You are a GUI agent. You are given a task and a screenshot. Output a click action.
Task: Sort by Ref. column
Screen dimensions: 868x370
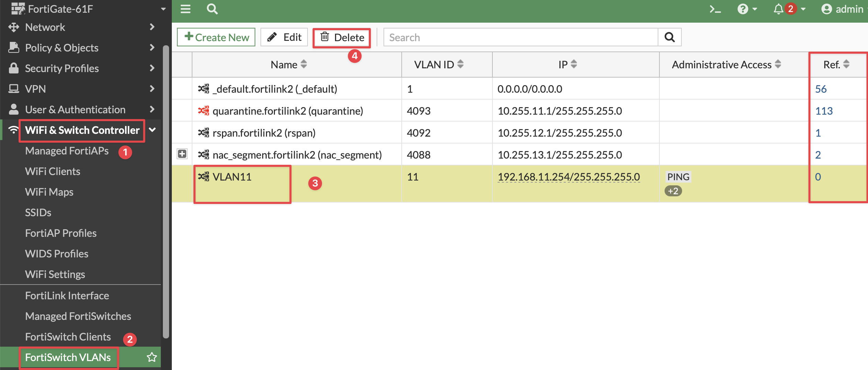tap(838, 65)
